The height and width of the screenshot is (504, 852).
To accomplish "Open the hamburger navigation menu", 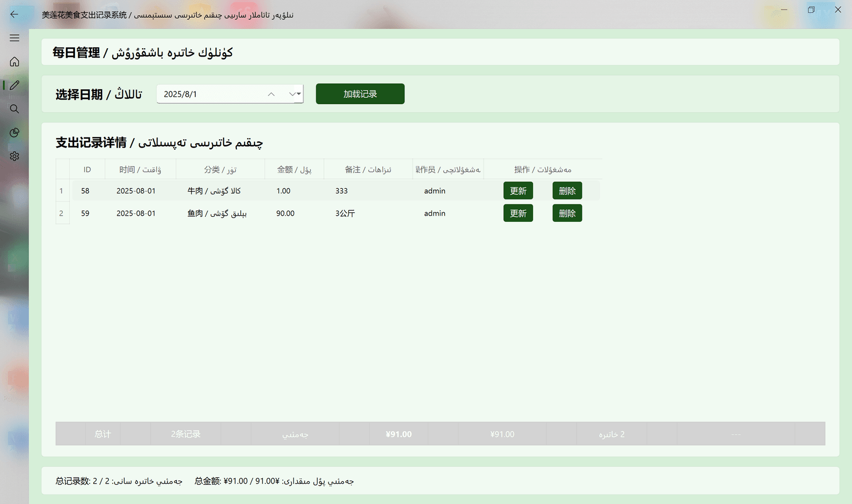I will 14,38.
